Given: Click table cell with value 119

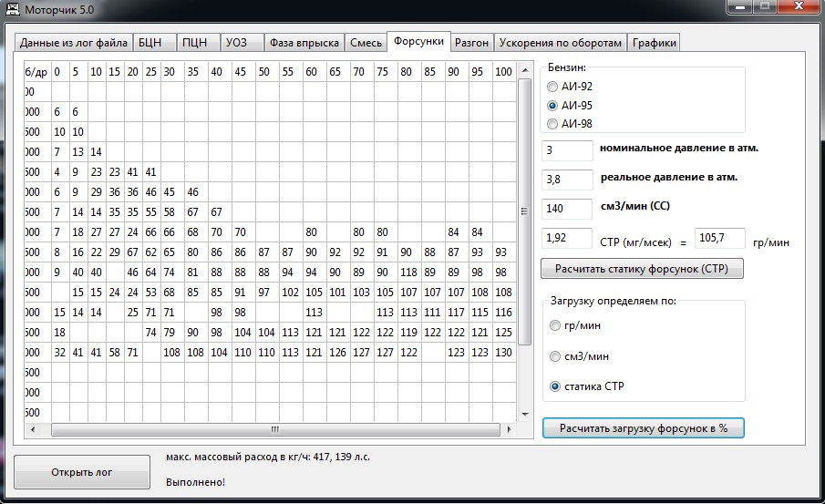Looking at the screenshot, I should click(x=409, y=333).
